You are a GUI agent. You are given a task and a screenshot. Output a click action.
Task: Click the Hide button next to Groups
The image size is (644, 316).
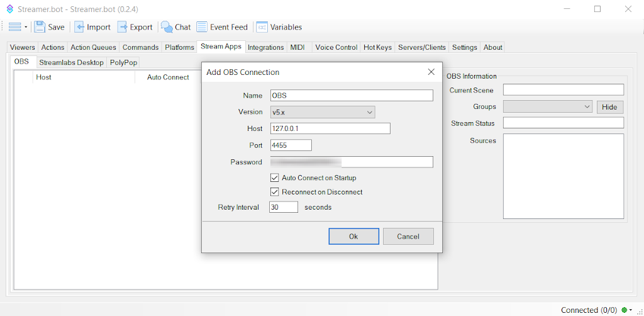pyautogui.click(x=609, y=107)
